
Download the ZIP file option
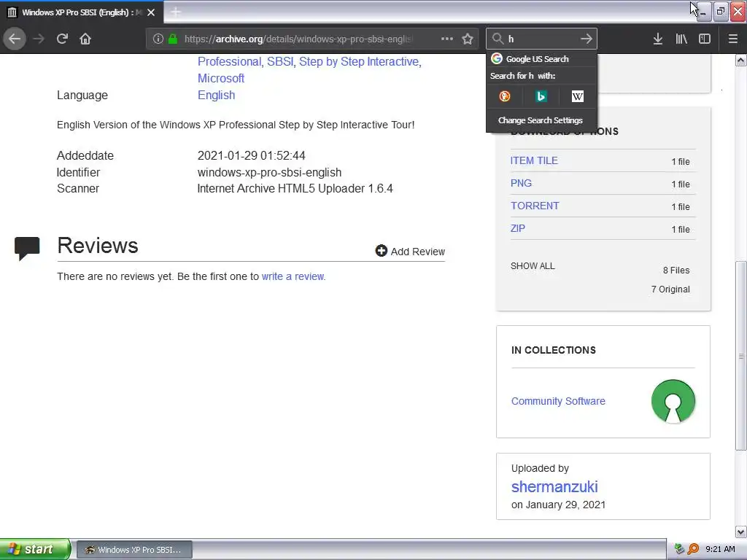pyautogui.click(x=517, y=228)
